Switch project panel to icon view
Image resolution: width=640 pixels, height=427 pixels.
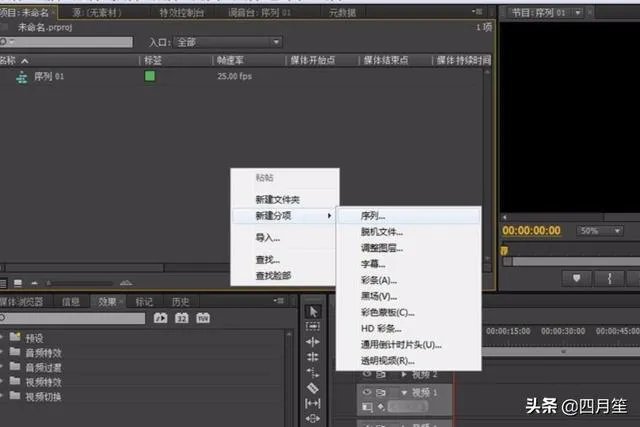[18, 283]
